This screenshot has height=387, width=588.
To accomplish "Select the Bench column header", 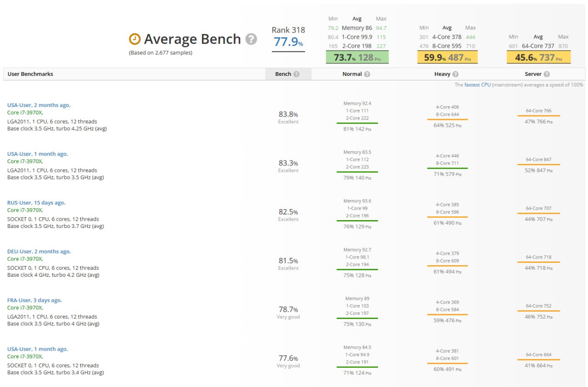I will tap(283, 74).
